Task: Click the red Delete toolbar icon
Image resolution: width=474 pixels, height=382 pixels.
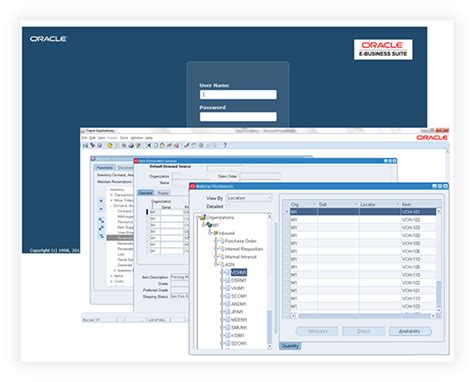Action: coord(177,145)
